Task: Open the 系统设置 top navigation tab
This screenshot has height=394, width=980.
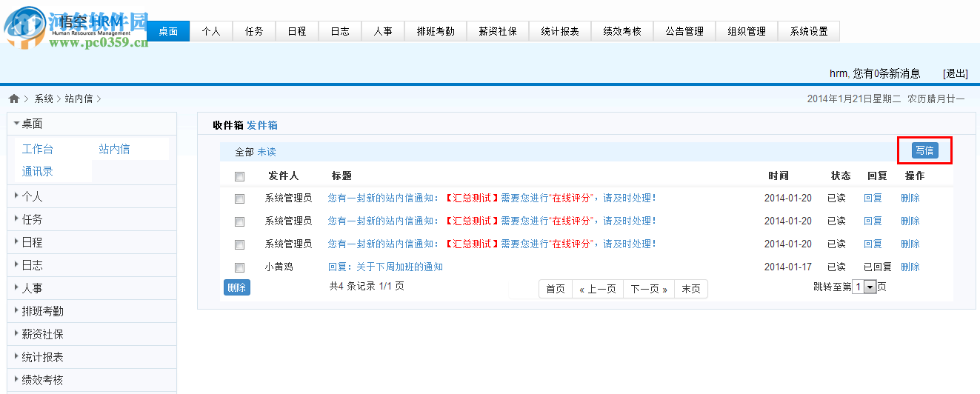Action: click(x=809, y=31)
